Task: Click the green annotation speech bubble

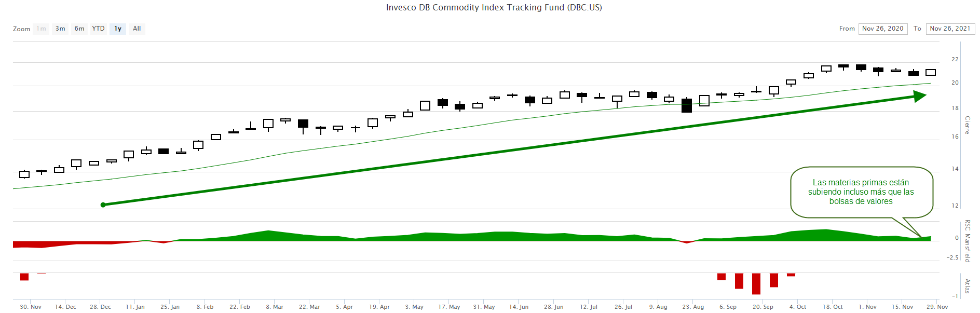Action: (861, 192)
